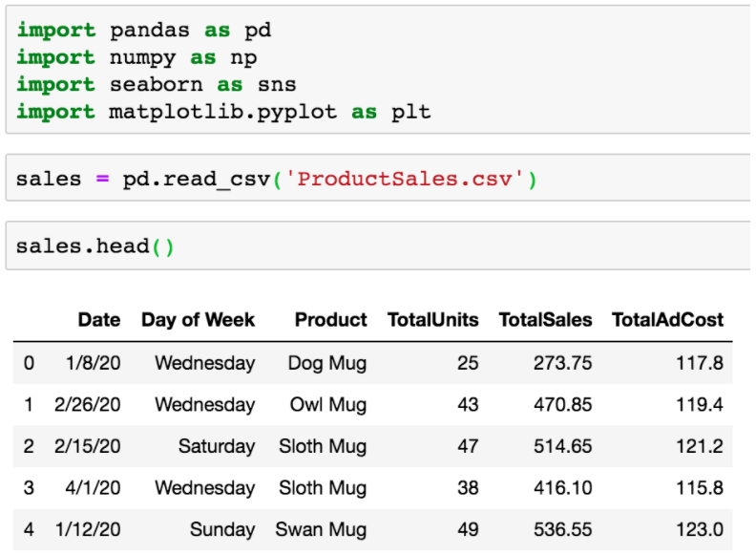Click the 'ProductSales.csv' string in code
Screen dimensions: 756x555
404,179
